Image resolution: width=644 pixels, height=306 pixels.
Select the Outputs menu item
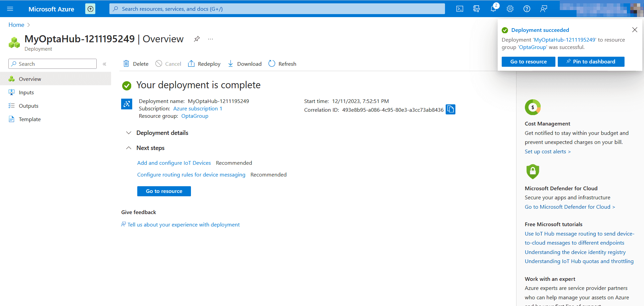click(29, 106)
